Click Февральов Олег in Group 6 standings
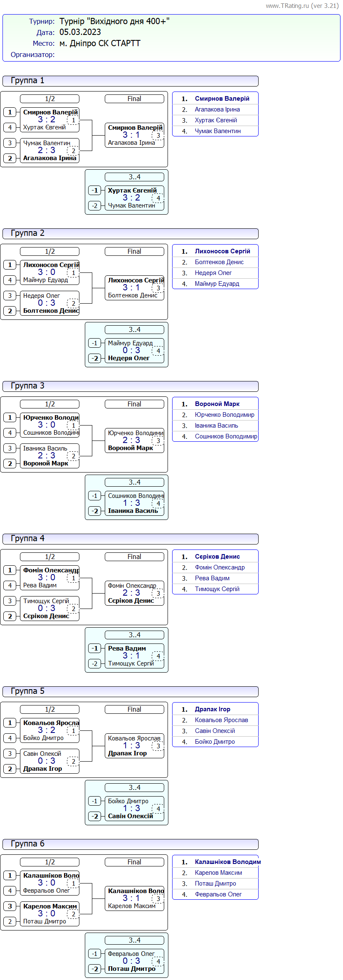This screenshot has width=343, height=980. click(x=218, y=894)
